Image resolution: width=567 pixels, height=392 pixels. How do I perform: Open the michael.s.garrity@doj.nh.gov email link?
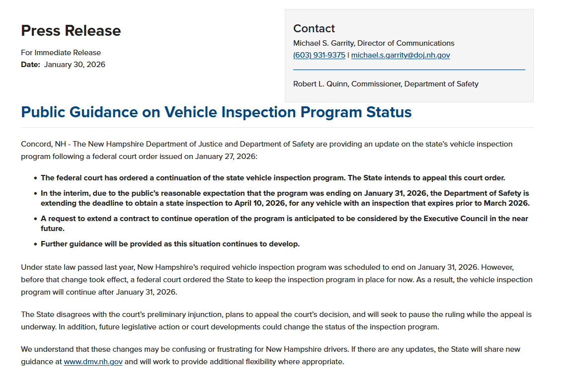401,55
